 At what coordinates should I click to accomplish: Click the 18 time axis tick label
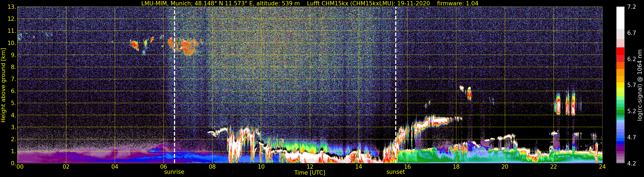point(456,167)
